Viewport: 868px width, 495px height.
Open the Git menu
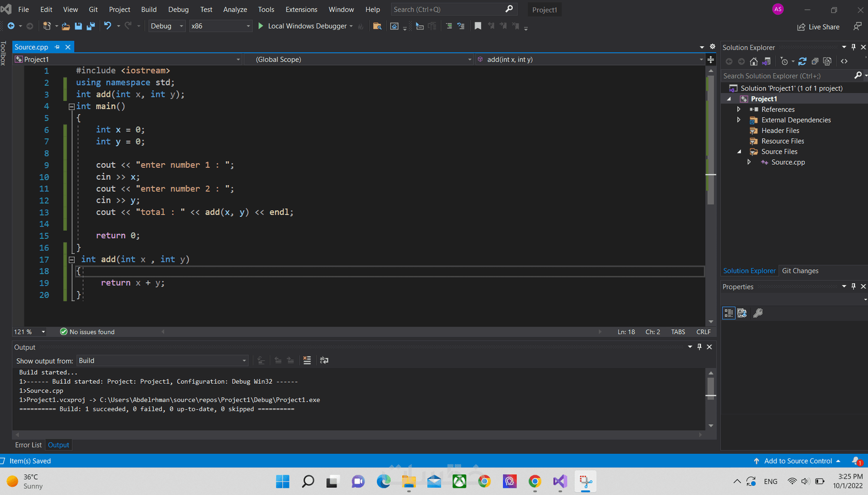click(93, 9)
